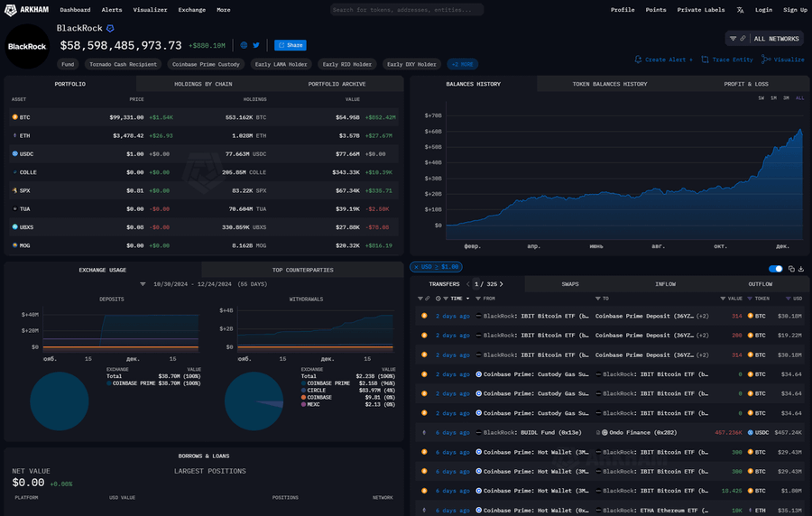
Task: Expand the exchange usage date range selector
Action: coord(203,283)
